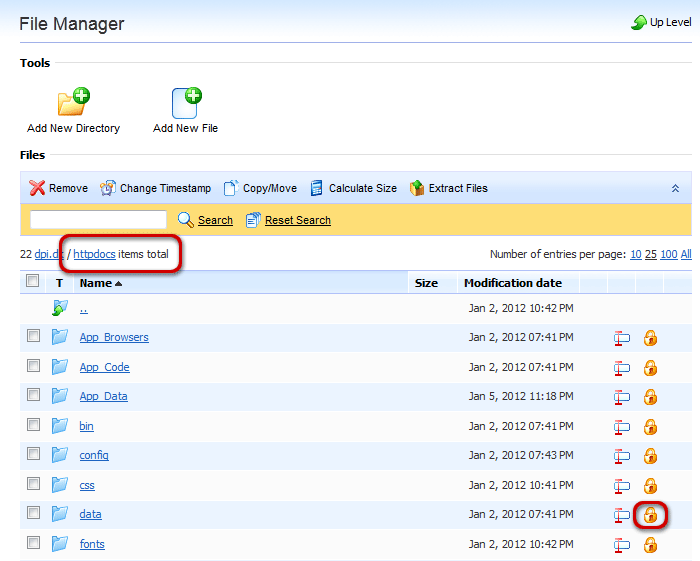Sort by the T type column header
700x561 pixels.
click(59, 283)
